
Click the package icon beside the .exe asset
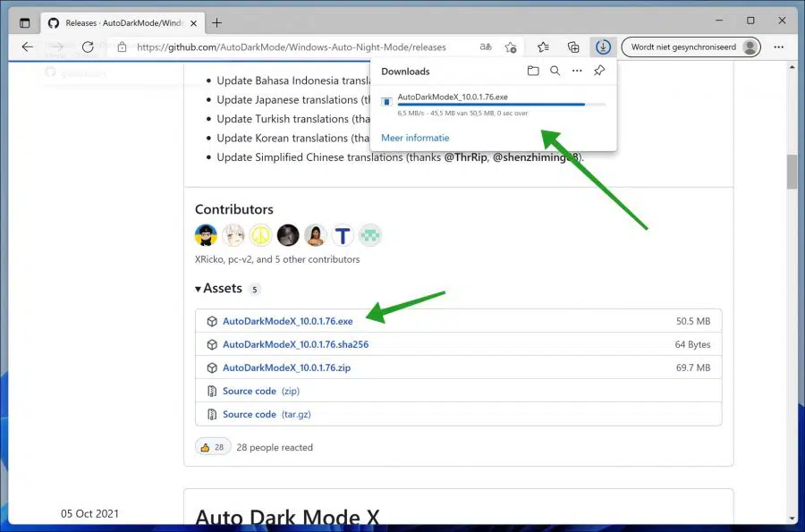[x=212, y=321]
